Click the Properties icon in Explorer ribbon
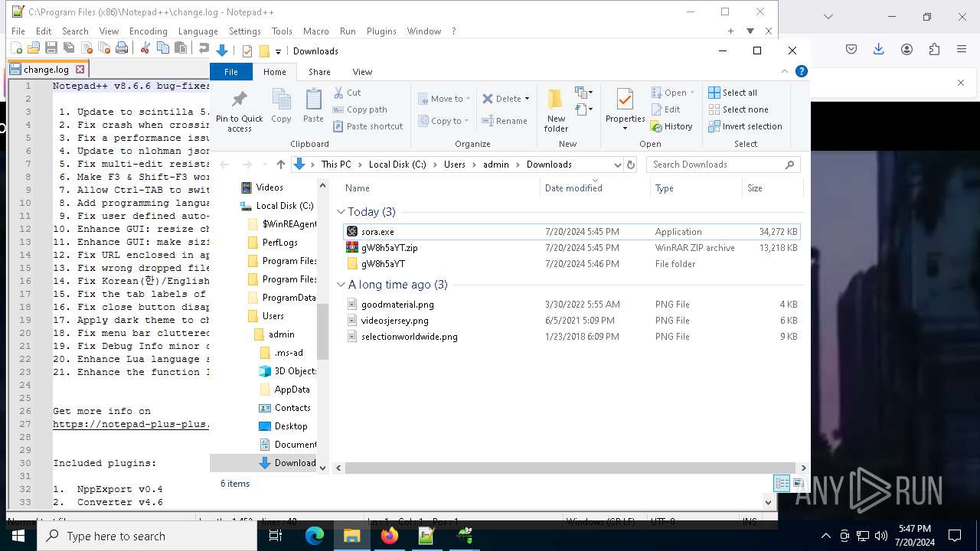Image resolution: width=980 pixels, height=551 pixels. (625, 101)
